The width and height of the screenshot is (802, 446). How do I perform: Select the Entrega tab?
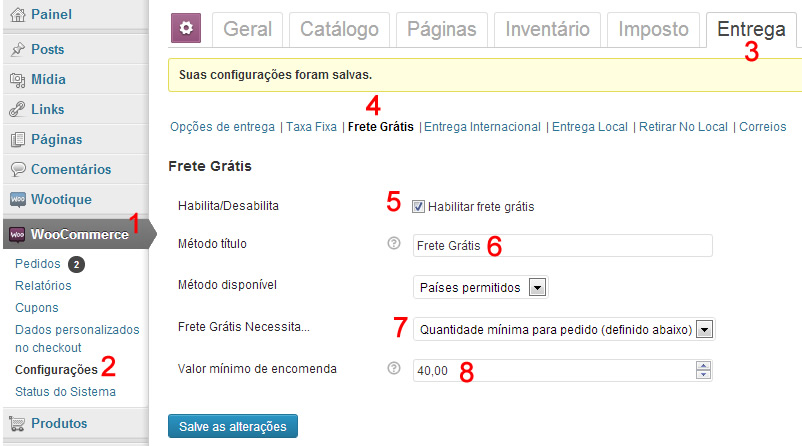click(751, 30)
